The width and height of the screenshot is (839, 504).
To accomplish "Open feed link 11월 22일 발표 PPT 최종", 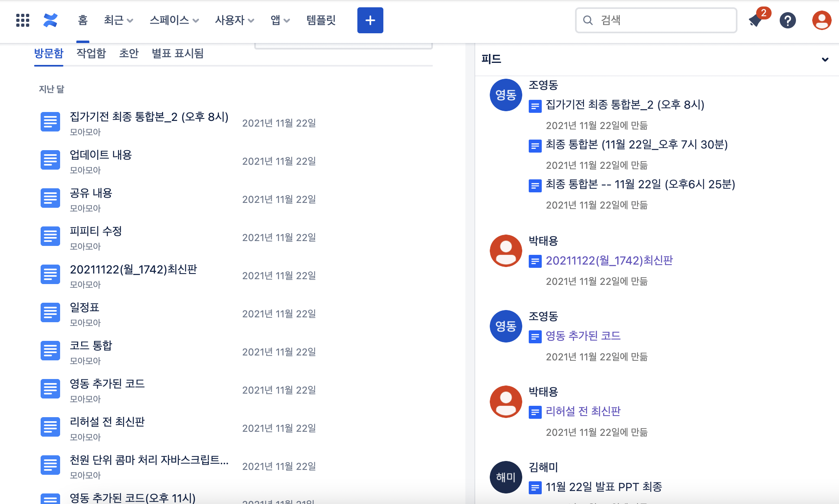I will (x=604, y=487).
